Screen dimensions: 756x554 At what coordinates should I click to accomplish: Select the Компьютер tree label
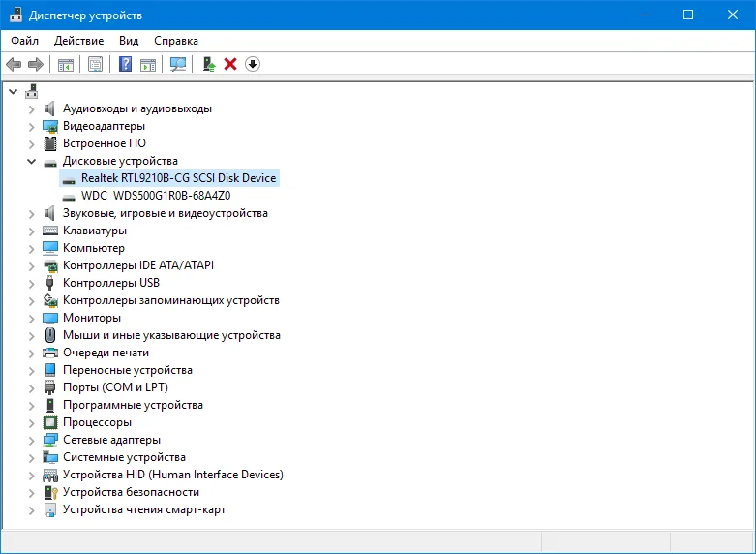94,248
